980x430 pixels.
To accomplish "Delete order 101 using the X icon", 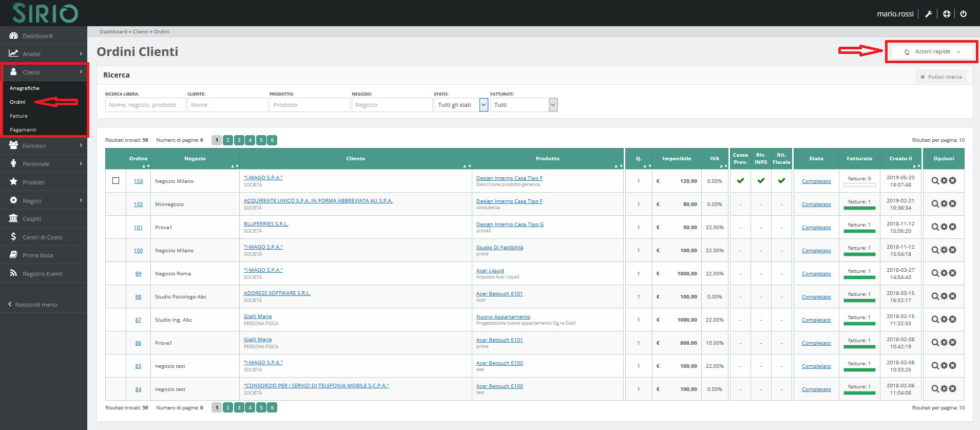I will coord(953,227).
